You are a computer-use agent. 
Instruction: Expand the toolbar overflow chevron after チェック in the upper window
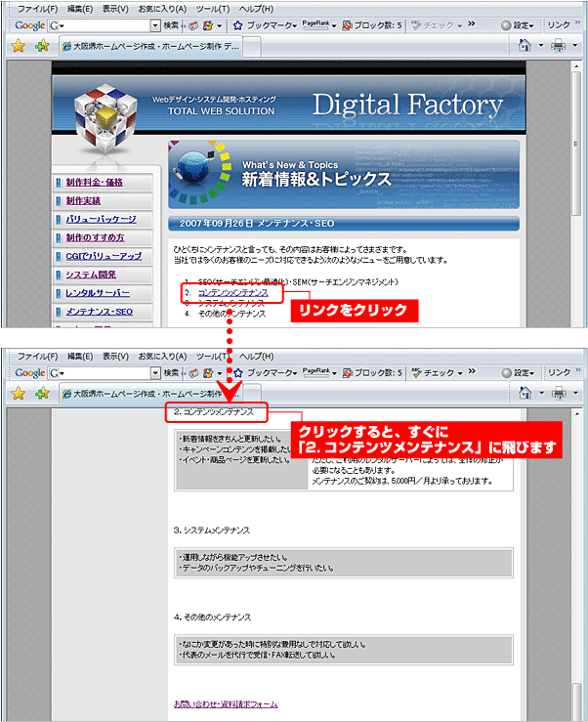(471, 24)
